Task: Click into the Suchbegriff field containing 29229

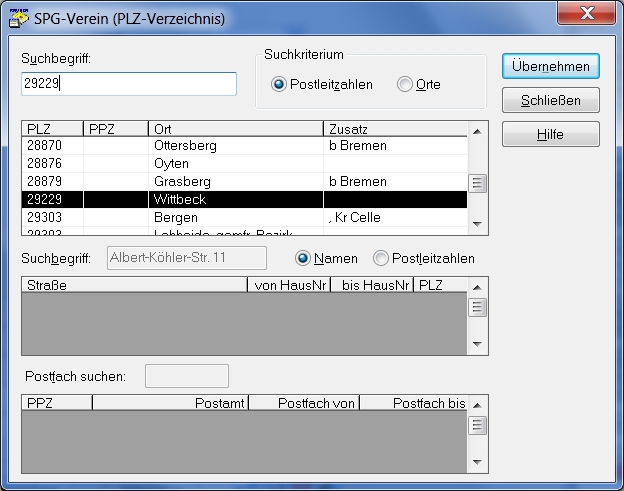Action: tap(128, 84)
